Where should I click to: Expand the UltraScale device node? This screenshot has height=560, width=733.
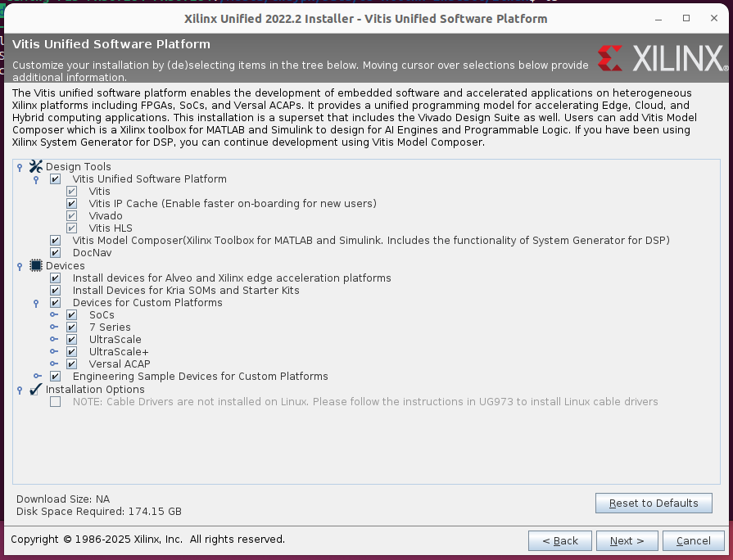[54, 339]
